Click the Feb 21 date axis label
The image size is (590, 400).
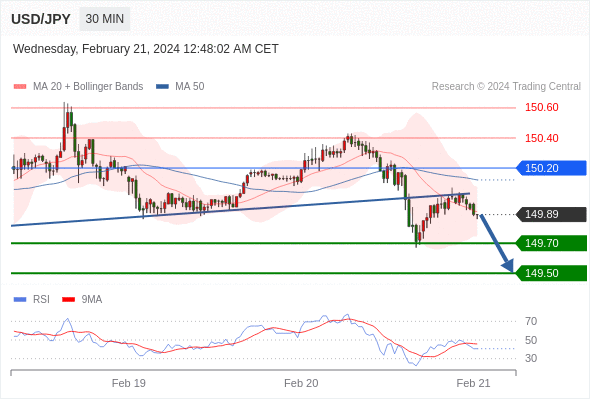473,383
